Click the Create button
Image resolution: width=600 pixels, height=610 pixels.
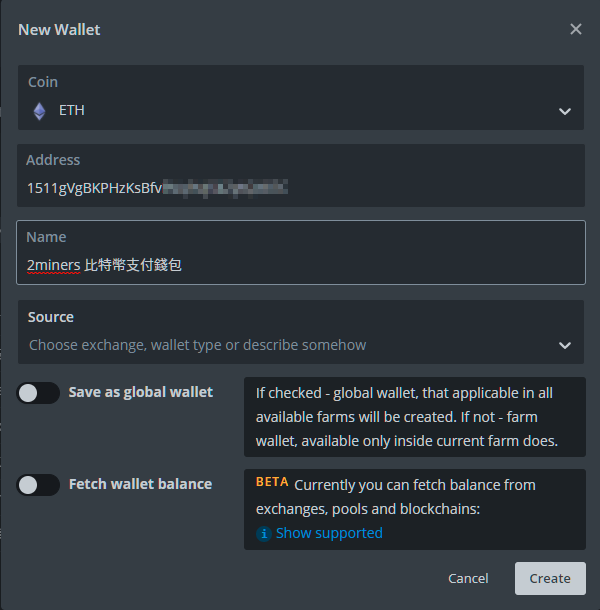click(x=550, y=578)
